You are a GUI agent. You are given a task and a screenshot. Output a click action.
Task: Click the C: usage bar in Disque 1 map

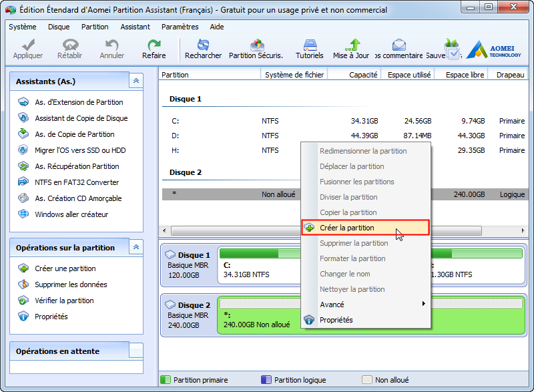260,253
